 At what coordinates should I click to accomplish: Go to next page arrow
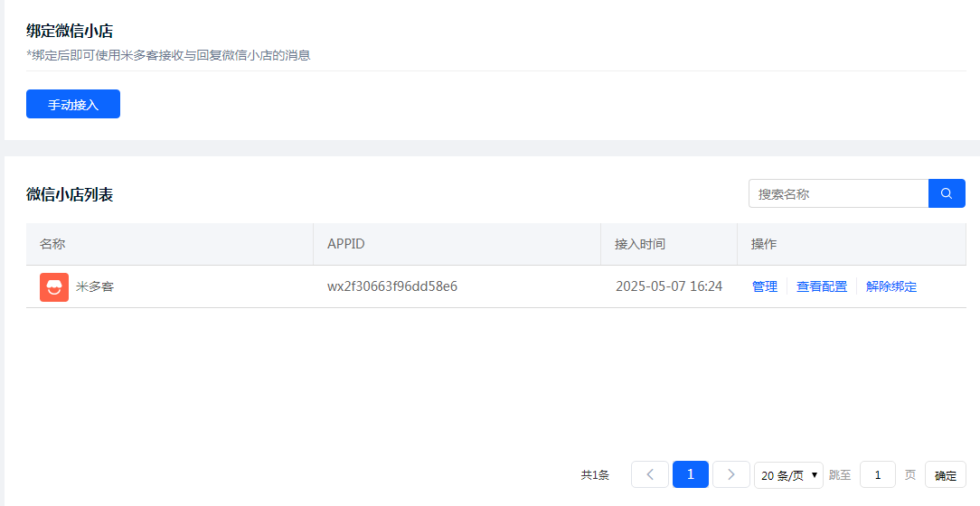pos(731,474)
